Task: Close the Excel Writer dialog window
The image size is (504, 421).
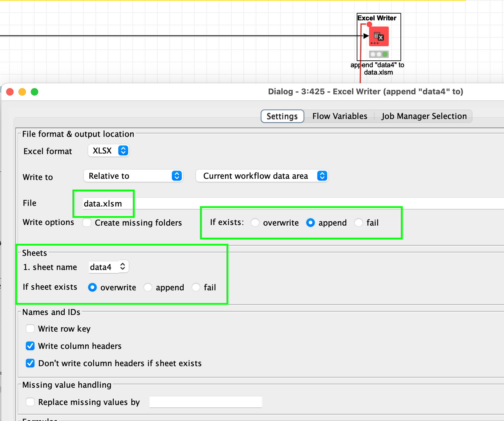Action: (10, 92)
